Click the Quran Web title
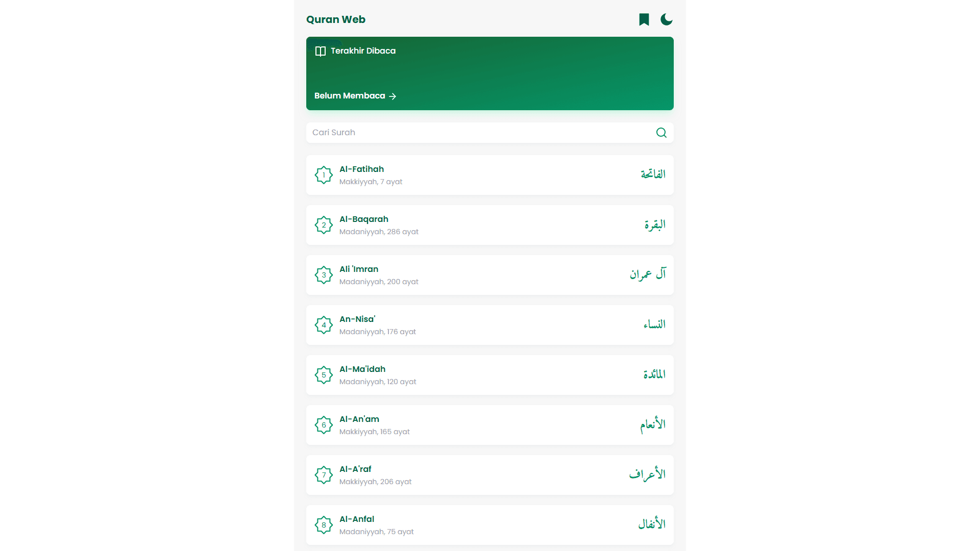Image resolution: width=980 pixels, height=551 pixels. (336, 19)
